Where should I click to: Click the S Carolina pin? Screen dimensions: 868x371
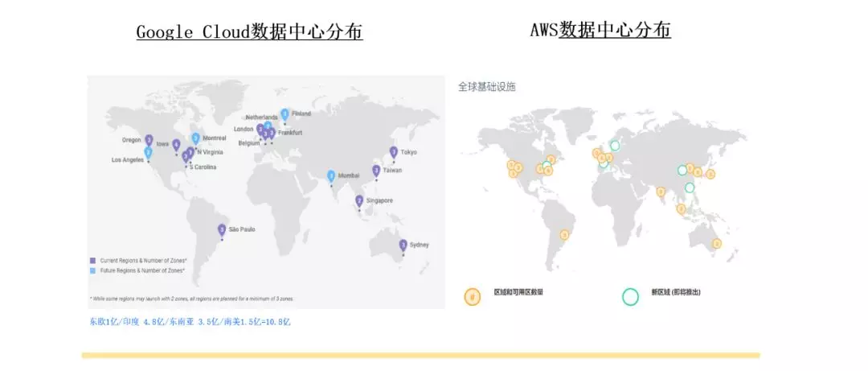point(186,157)
